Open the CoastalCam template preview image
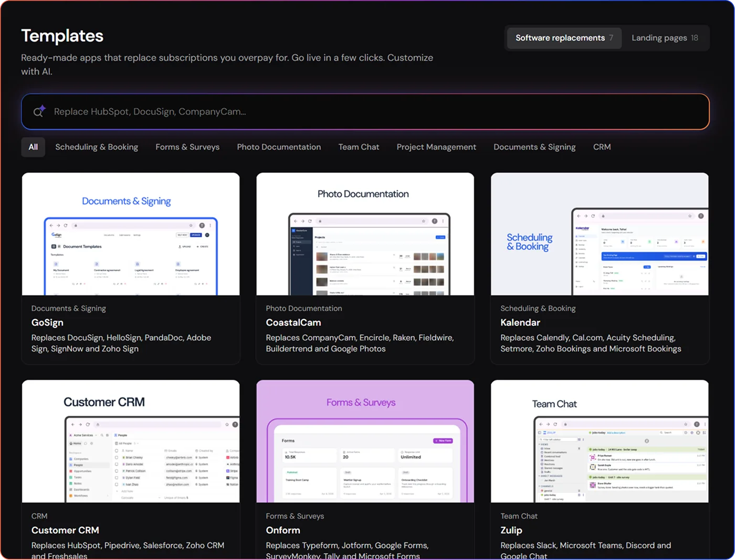This screenshot has width=735, height=560. (365, 234)
